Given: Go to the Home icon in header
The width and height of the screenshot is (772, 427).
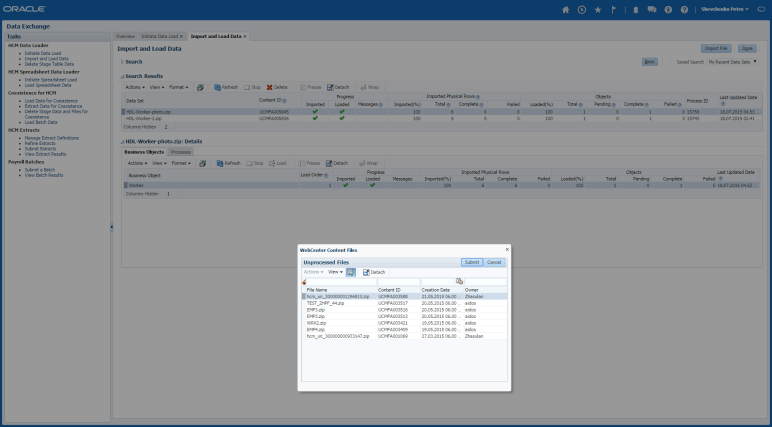Looking at the screenshot, I should click(x=565, y=10).
